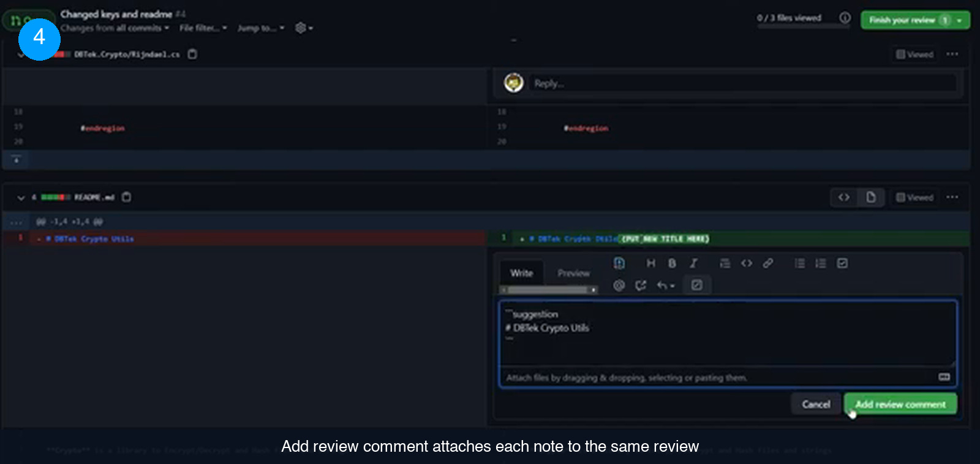Collapse the README.md file diff

point(21,197)
